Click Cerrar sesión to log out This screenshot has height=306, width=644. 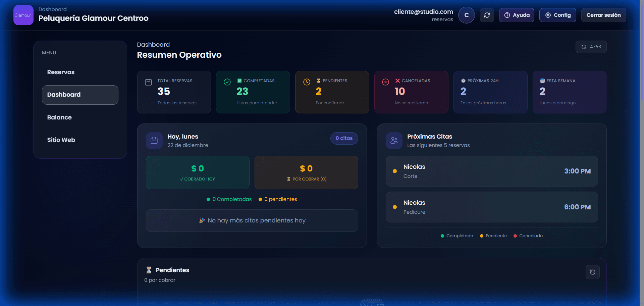603,15
